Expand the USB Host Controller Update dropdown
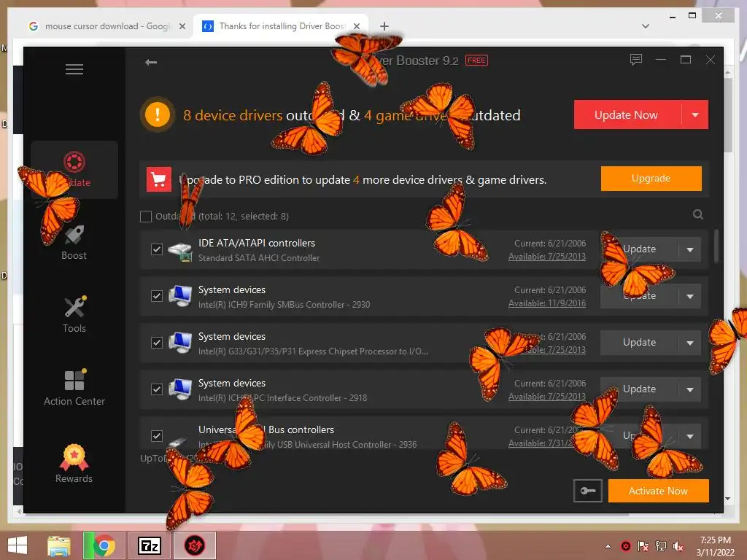The height and width of the screenshot is (560, 747). (x=690, y=436)
